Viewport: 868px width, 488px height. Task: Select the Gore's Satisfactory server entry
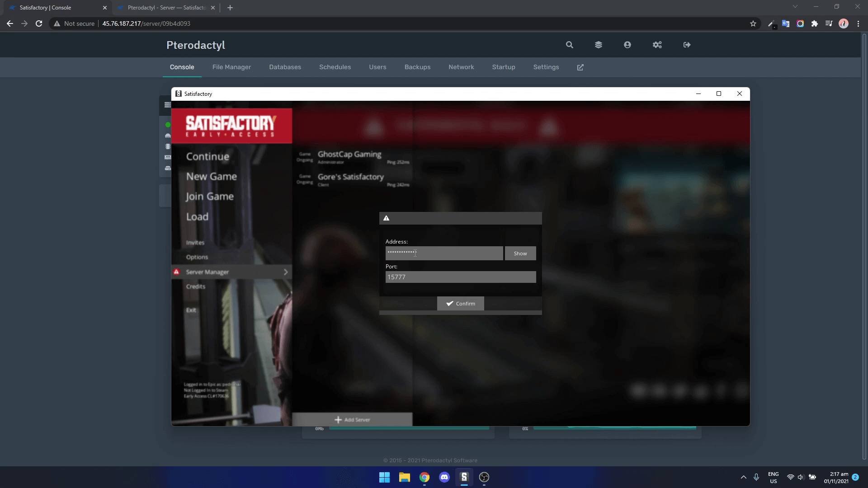353,179
